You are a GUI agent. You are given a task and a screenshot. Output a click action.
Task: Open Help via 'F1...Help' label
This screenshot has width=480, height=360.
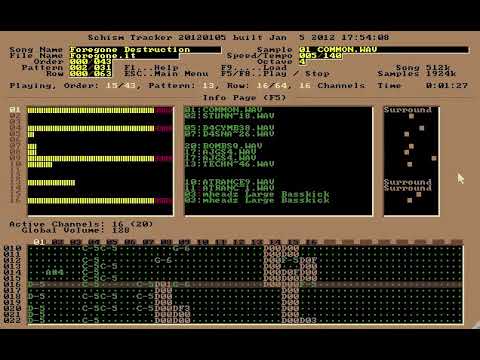point(151,68)
